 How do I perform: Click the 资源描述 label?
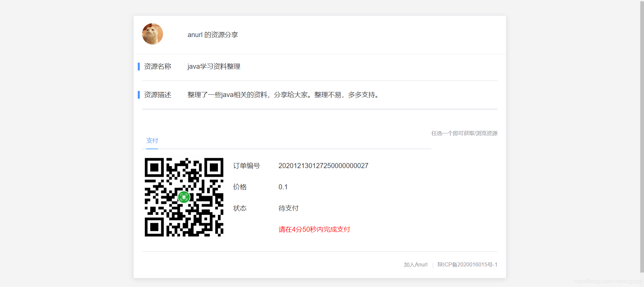pos(158,95)
